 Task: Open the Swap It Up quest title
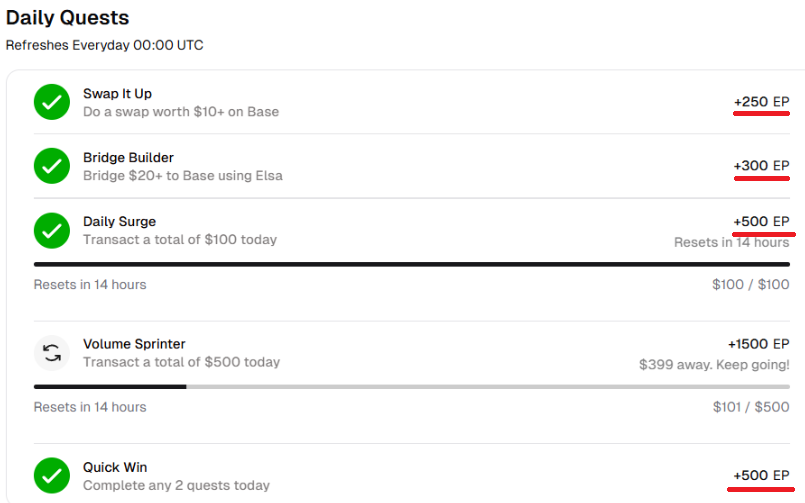pos(118,94)
